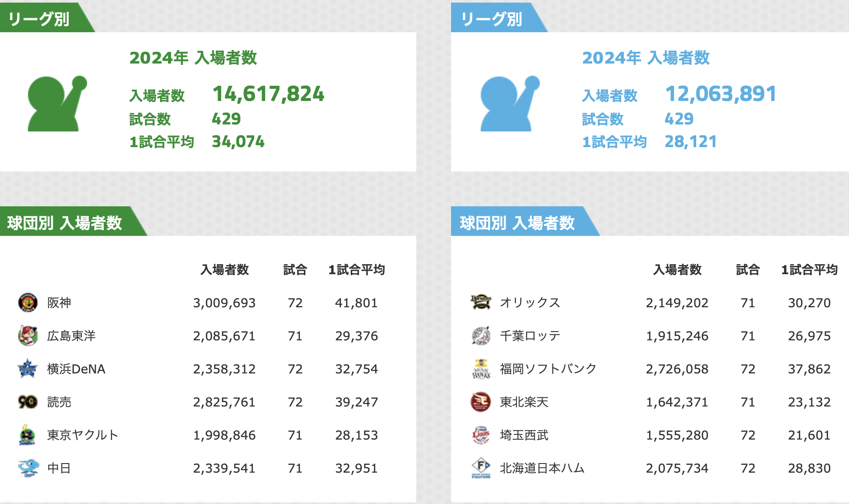Click the Hiroshima Toyo Carp logo

tap(28, 336)
